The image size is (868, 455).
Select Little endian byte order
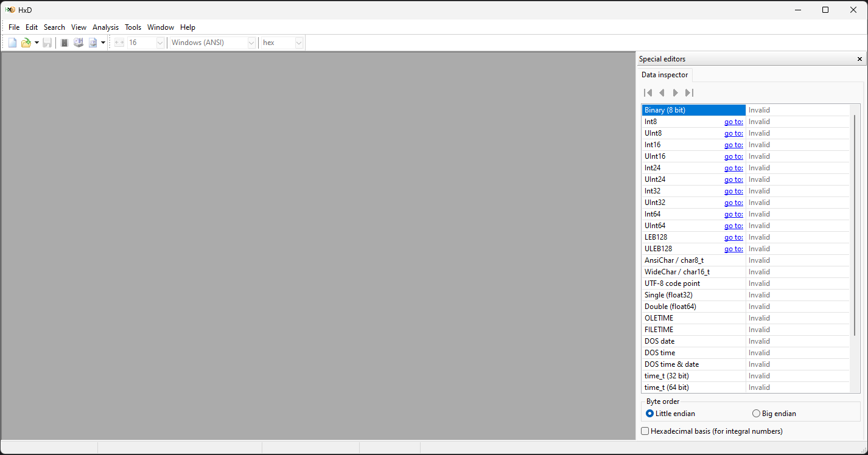click(x=670, y=414)
